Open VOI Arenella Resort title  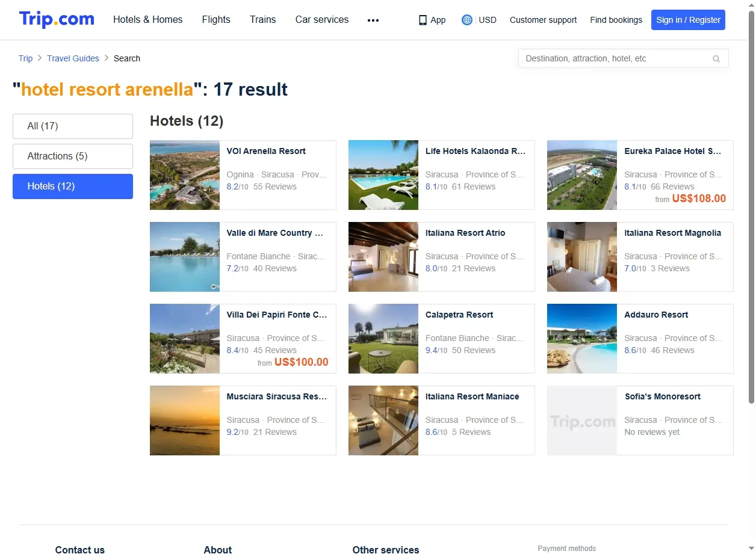click(266, 151)
